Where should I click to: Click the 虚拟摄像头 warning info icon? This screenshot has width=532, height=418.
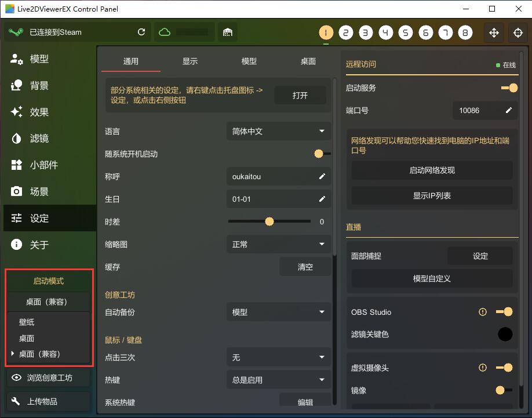pos(483,368)
